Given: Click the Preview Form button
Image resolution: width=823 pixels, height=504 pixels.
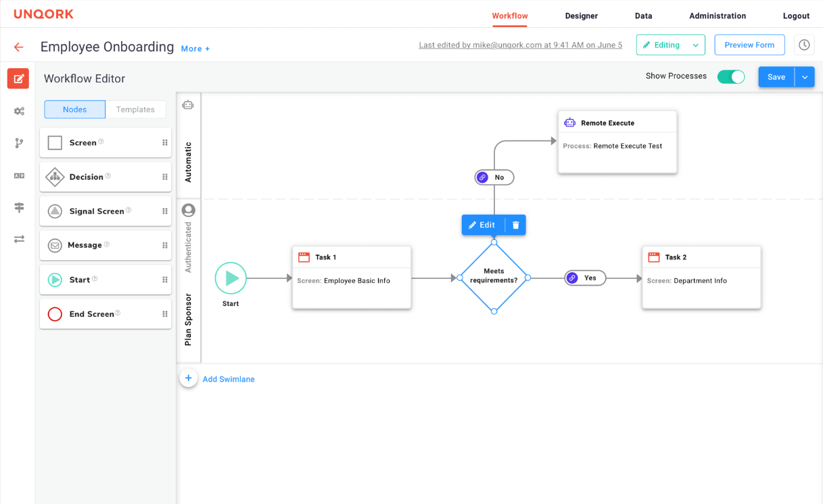Looking at the screenshot, I should (x=749, y=45).
